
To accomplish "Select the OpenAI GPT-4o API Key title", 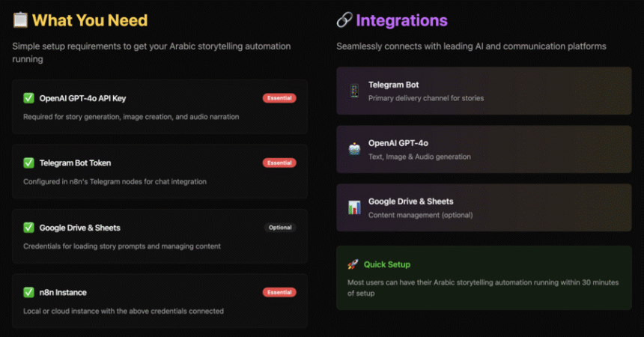I will coord(82,98).
